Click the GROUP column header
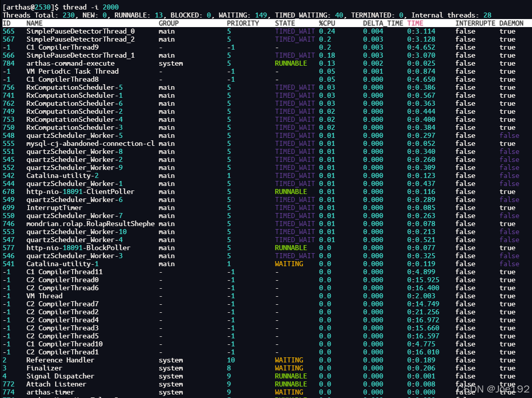 (x=169, y=23)
